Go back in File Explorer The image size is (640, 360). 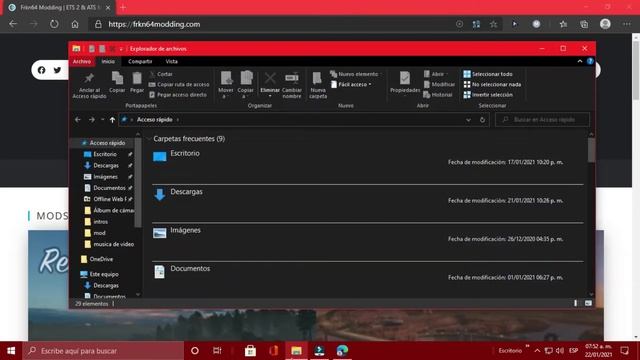[78, 120]
